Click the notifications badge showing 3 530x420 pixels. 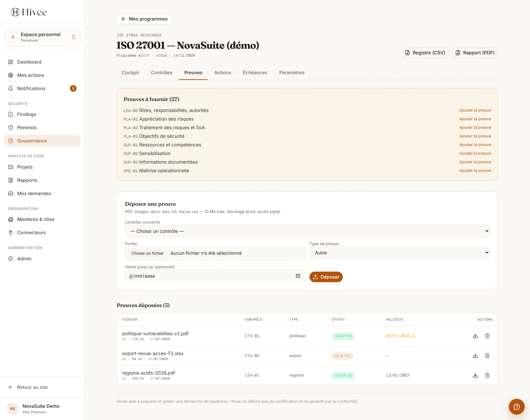coord(73,88)
